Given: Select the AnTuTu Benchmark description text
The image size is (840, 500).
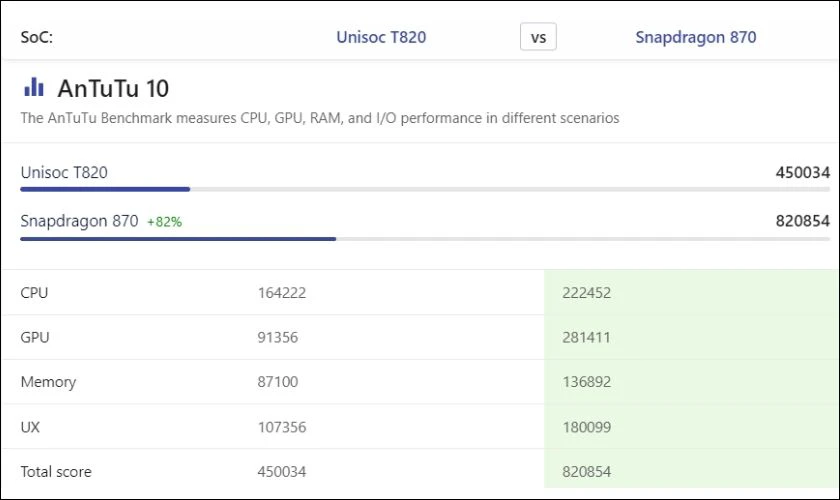Looking at the screenshot, I should 320,118.
